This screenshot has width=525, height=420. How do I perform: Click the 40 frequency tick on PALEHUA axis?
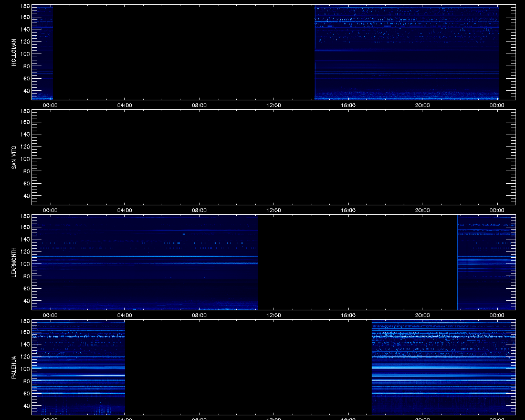click(x=27, y=406)
